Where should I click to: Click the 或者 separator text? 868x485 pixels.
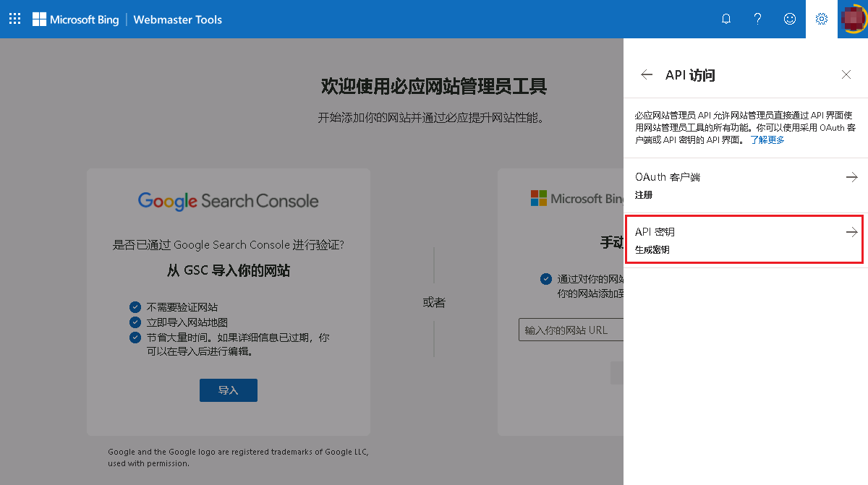tap(434, 303)
